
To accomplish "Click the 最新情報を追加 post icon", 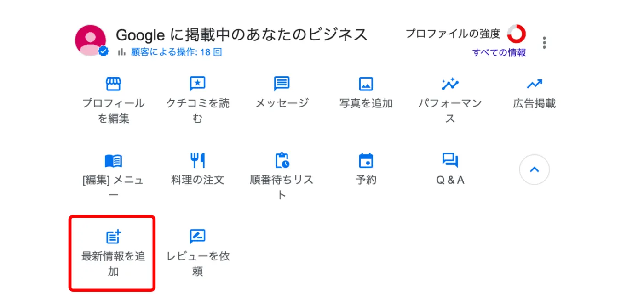I will [113, 237].
